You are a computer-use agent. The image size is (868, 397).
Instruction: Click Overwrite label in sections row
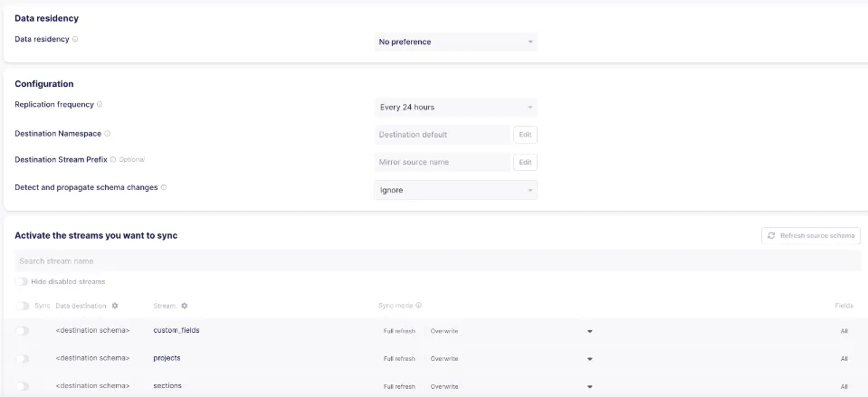pyautogui.click(x=444, y=386)
